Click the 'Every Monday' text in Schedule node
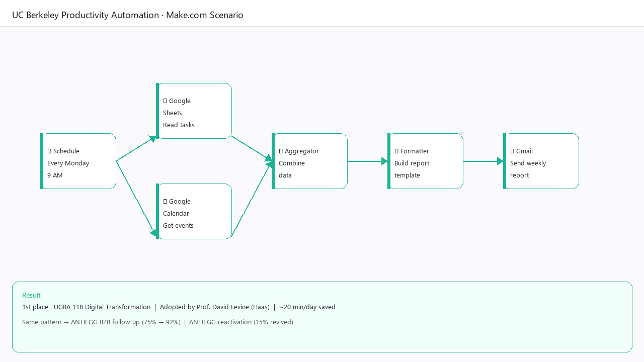Viewport: 644px width, 362px height. [68, 163]
